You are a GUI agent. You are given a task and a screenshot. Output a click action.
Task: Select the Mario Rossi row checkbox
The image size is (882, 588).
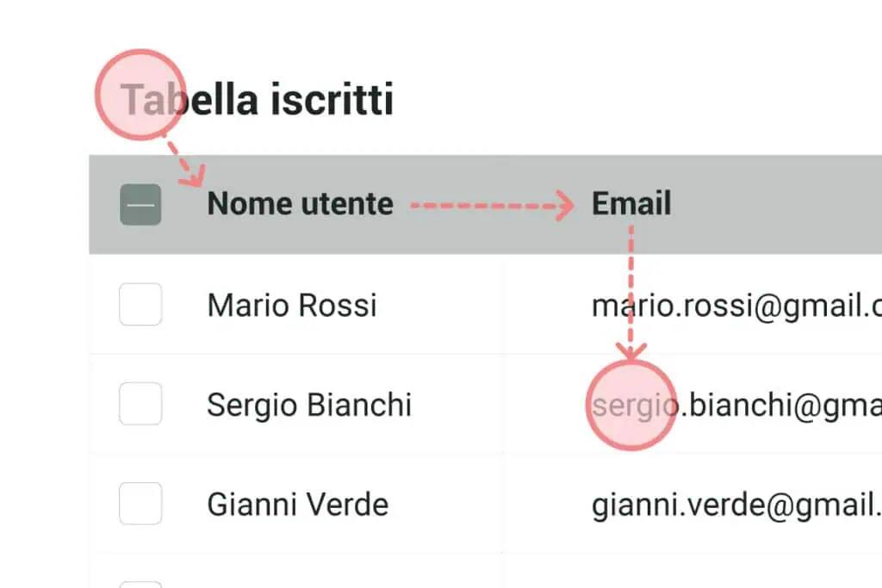tap(140, 305)
